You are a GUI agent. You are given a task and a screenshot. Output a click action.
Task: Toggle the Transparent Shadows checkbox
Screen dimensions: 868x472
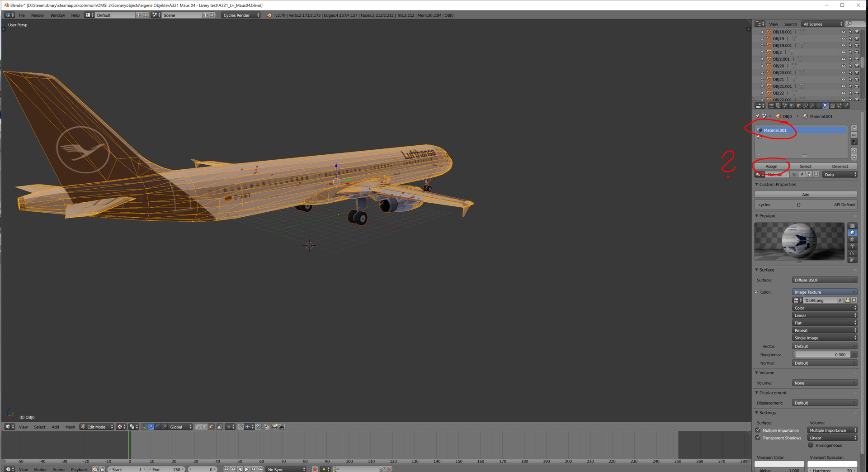coord(758,438)
